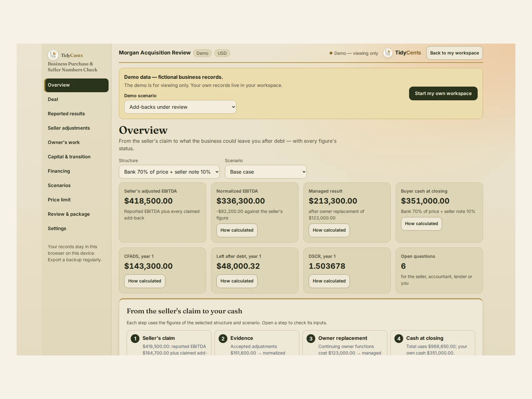
Task: Select Review & package in sidebar
Action: (x=76, y=214)
